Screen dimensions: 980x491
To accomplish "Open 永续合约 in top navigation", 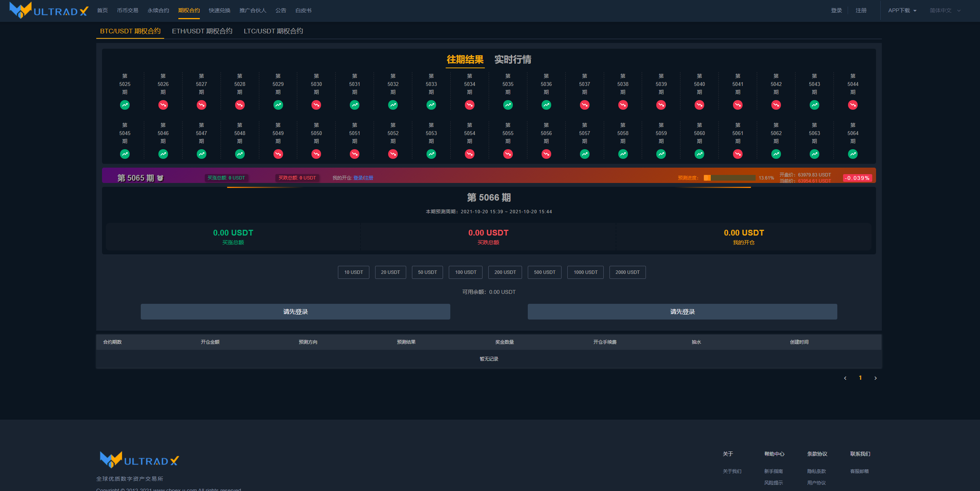I will 158,10.
